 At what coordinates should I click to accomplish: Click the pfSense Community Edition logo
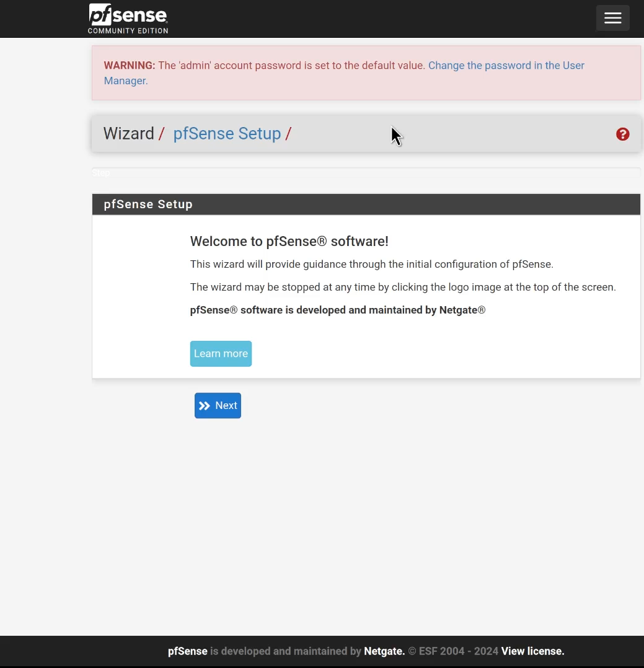pos(128,19)
